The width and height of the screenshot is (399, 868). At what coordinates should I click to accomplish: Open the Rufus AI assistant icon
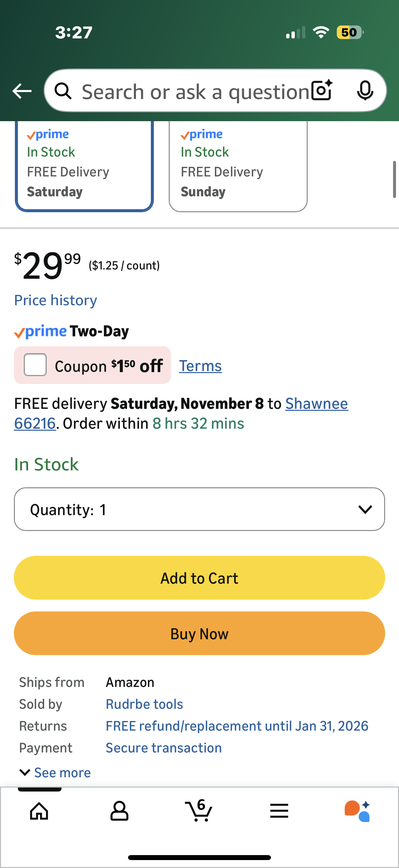pyautogui.click(x=357, y=811)
